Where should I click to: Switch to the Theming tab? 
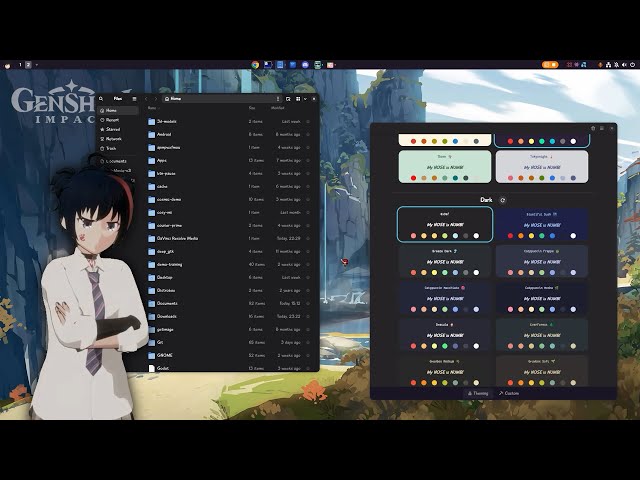(x=478, y=393)
